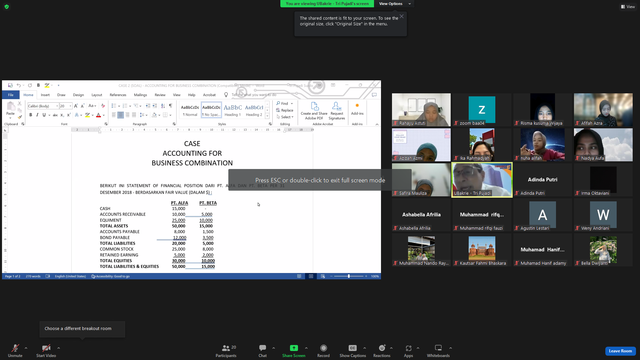The height and width of the screenshot is (360, 640).
Task: Expand video options arrow next to Start Video
Action: [x=58, y=348]
